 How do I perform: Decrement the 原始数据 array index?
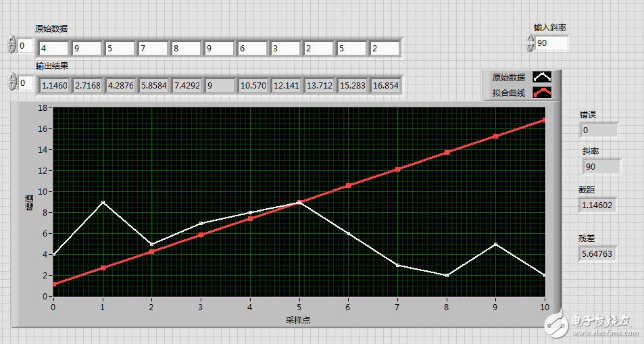point(11,49)
